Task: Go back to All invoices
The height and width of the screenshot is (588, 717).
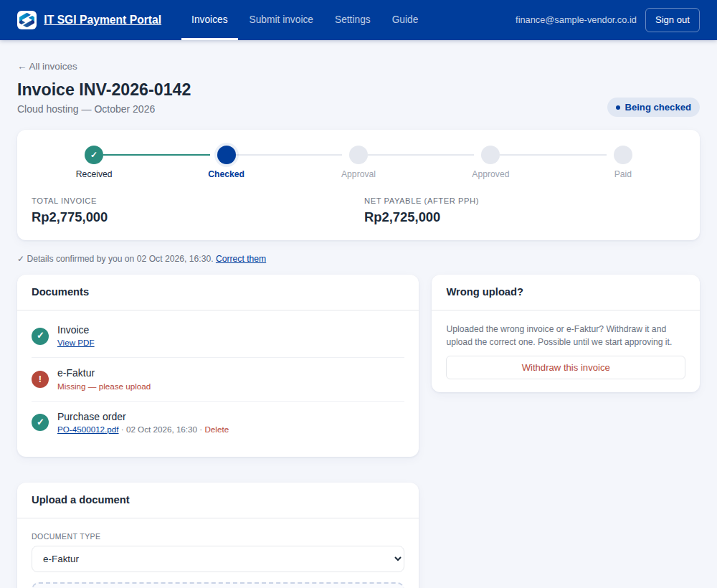Action: click(x=47, y=67)
